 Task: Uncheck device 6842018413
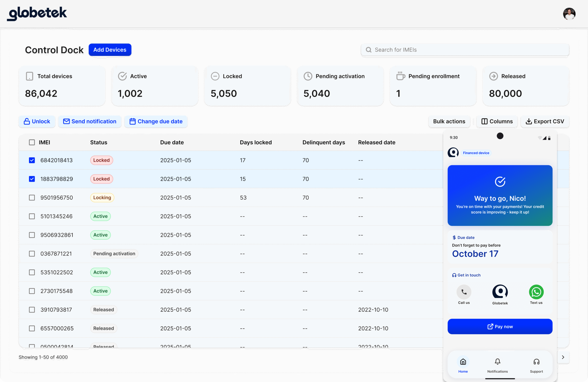[x=32, y=160]
